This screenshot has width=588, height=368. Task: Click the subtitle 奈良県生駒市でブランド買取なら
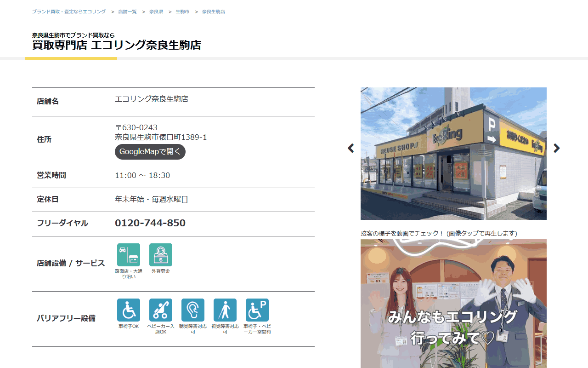[73, 35]
